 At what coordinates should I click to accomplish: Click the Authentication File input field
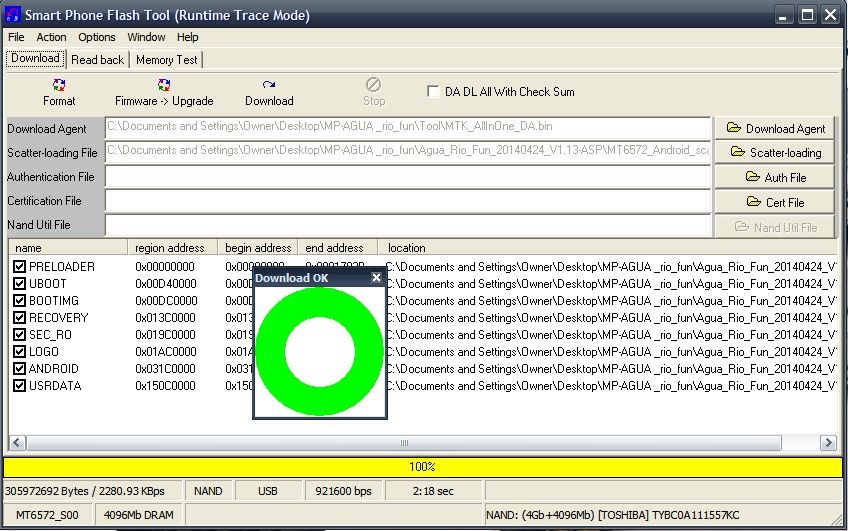(408, 177)
